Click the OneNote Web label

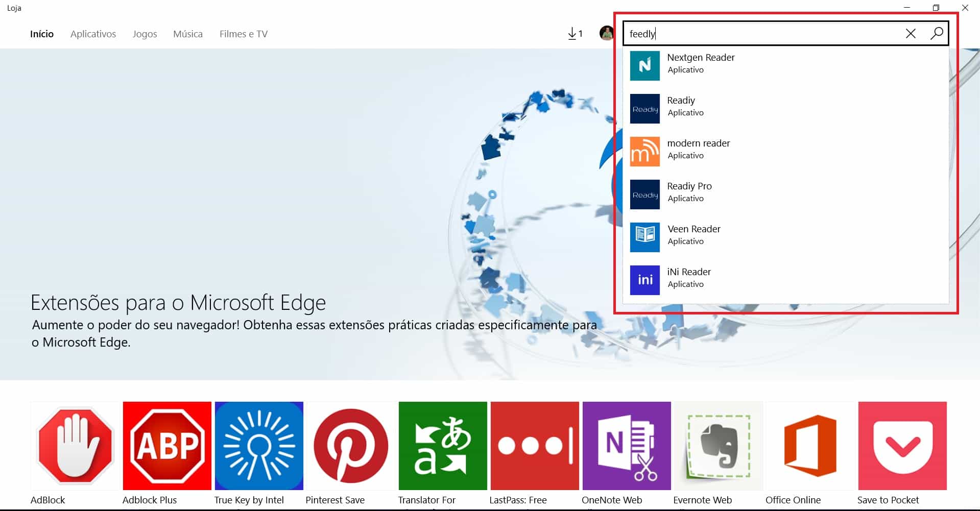click(612, 500)
